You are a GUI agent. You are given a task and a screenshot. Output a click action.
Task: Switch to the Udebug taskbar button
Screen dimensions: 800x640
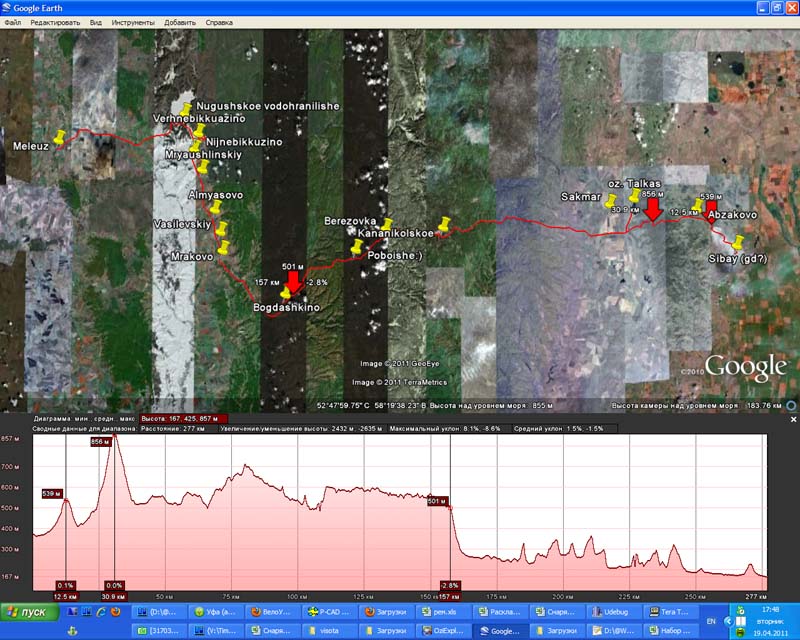tap(612, 612)
